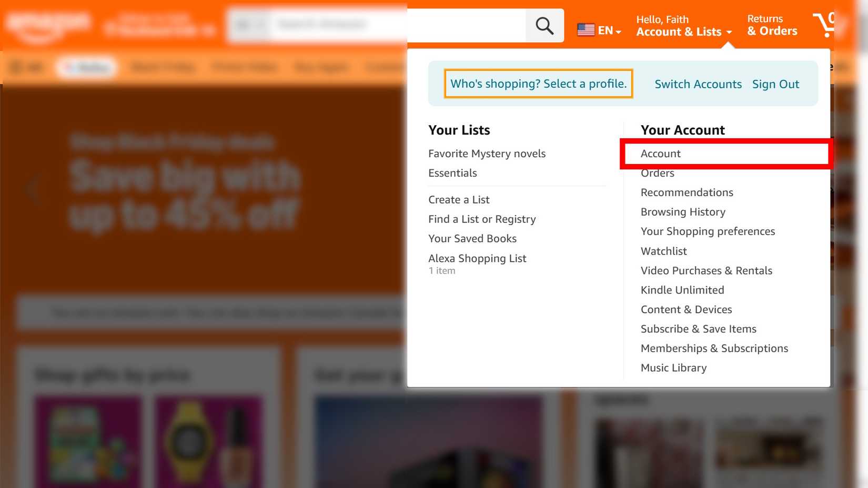Open Memberships & Subscriptions
Viewport: 868px width, 488px height.
coord(714,348)
